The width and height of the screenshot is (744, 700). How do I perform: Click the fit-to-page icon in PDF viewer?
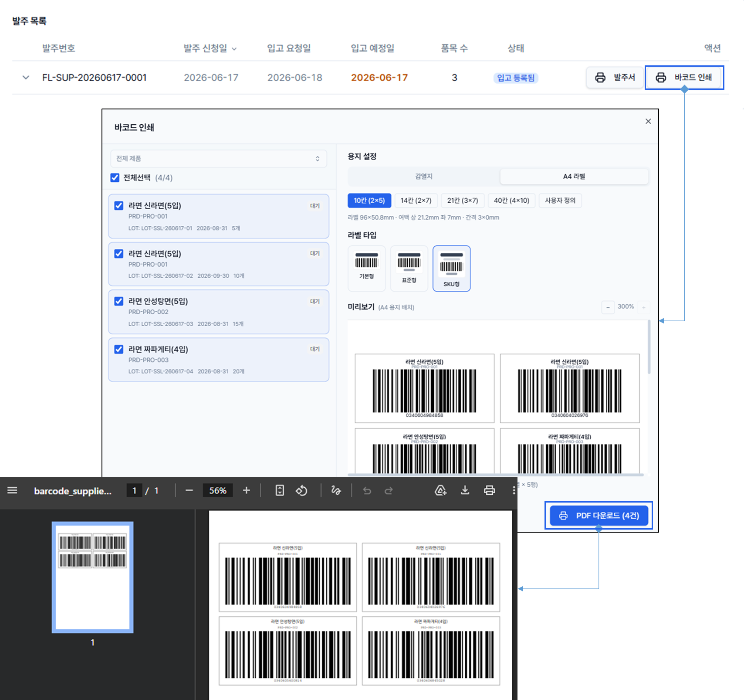point(280,490)
